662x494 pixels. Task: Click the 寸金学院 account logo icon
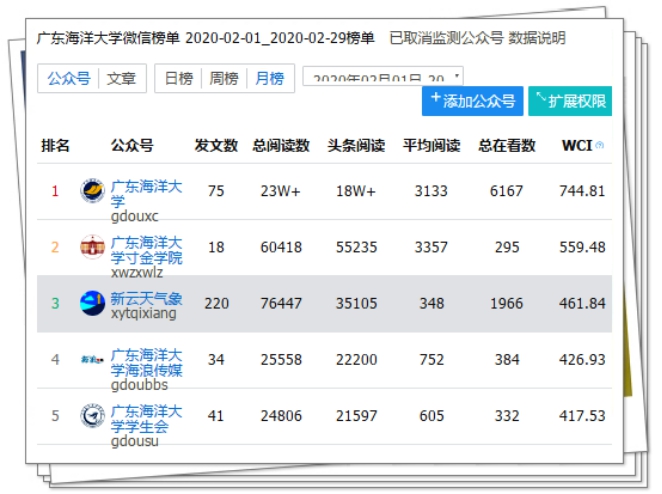[92, 247]
